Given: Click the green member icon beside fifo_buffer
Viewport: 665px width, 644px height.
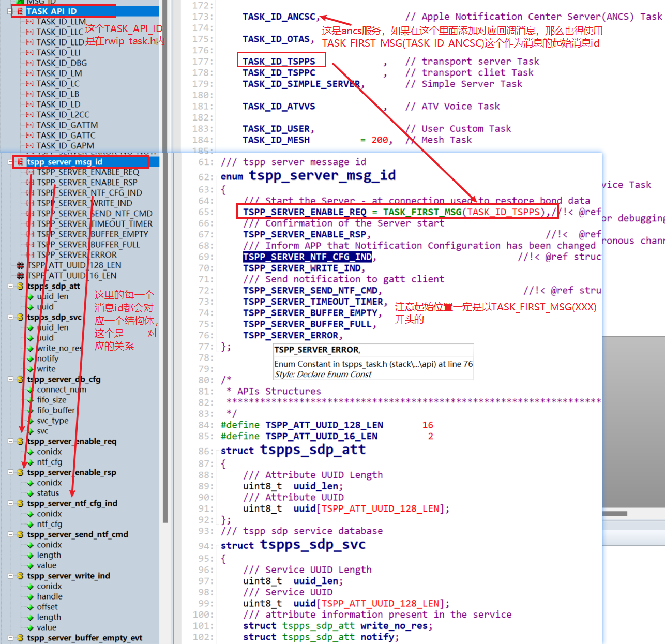Looking at the screenshot, I should click(31, 411).
